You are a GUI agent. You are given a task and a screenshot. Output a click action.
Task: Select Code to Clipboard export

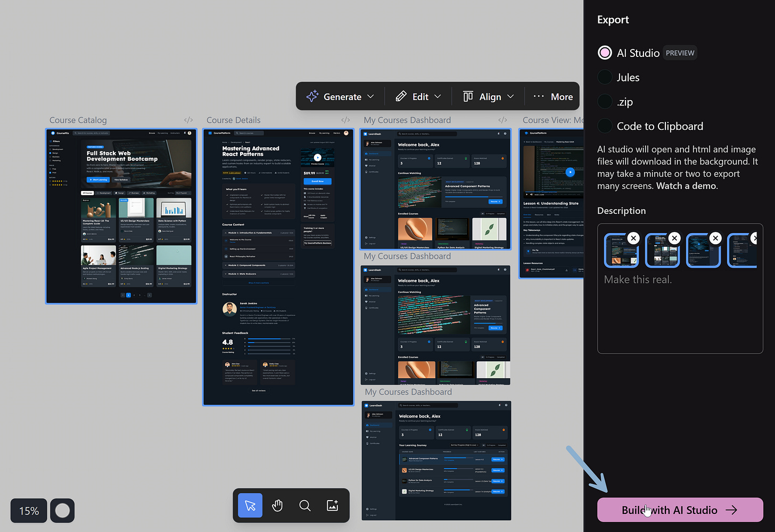tap(605, 126)
